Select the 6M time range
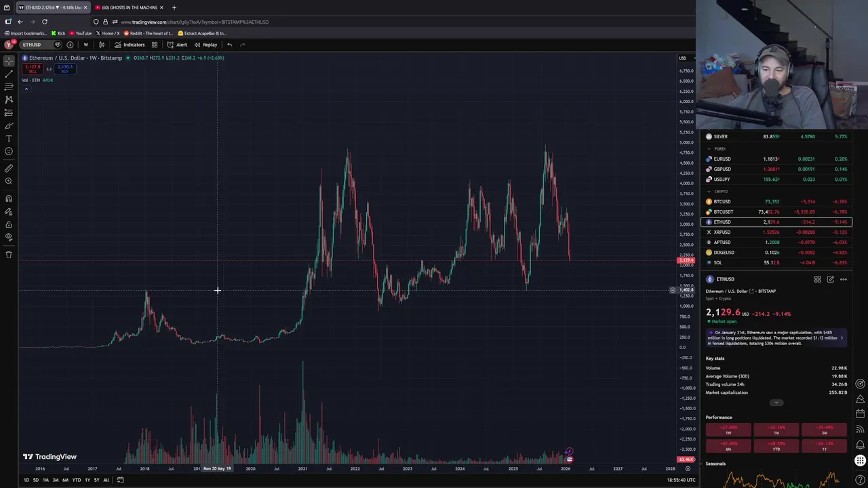The height and width of the screenshot is (488, 868). point(65,480)
